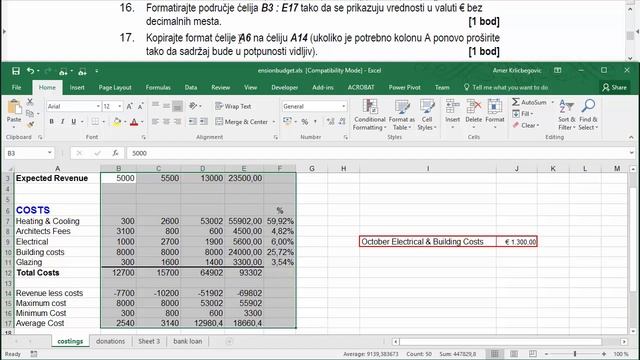Adjust the zoom slider in status bar
The image size is (640, 360).
[575, 354]
